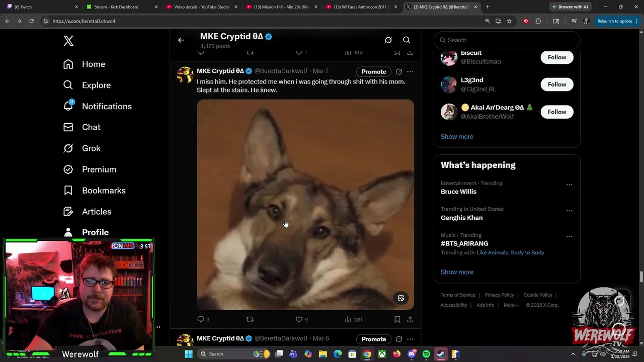Open Spotify from the taskbar
Image resolution: width=644 pixels, height=362 pixels.
426,354
